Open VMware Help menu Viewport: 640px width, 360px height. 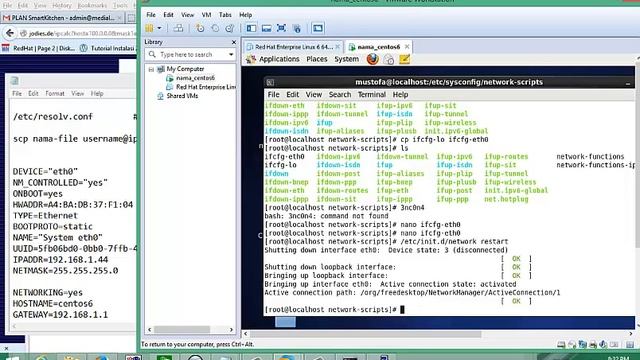(245, 15)
